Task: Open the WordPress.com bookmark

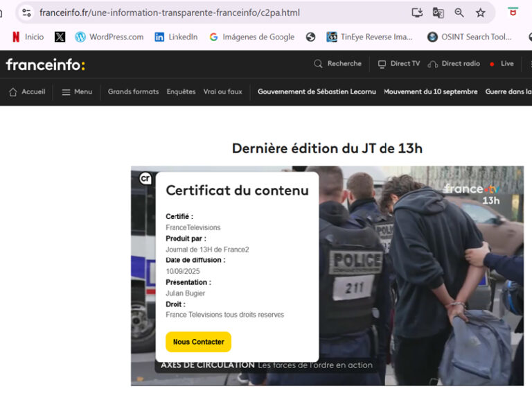Action: [x=109, y=37]
